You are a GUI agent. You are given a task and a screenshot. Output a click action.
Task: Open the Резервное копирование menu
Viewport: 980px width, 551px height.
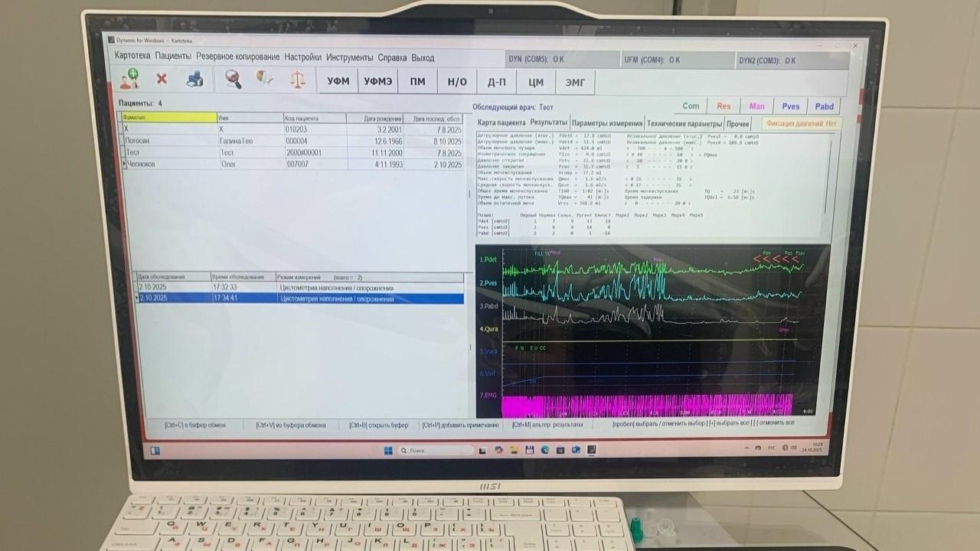point(237,57)
